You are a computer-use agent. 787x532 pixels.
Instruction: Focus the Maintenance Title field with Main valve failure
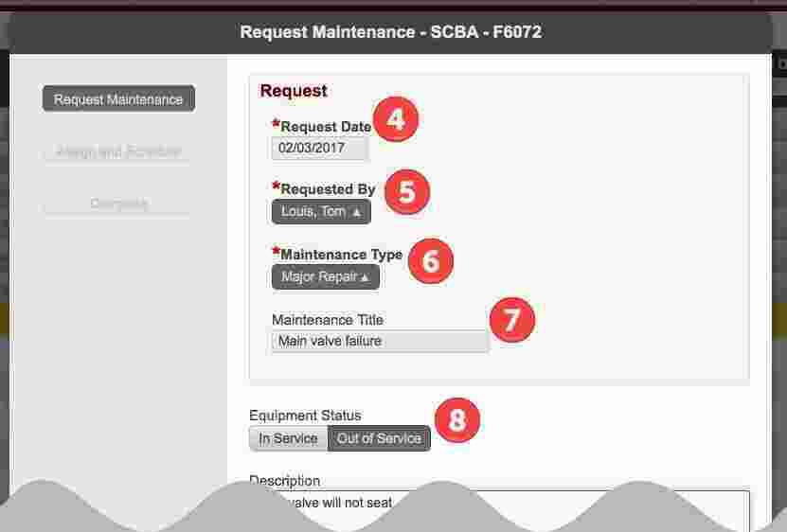[380, 342]
